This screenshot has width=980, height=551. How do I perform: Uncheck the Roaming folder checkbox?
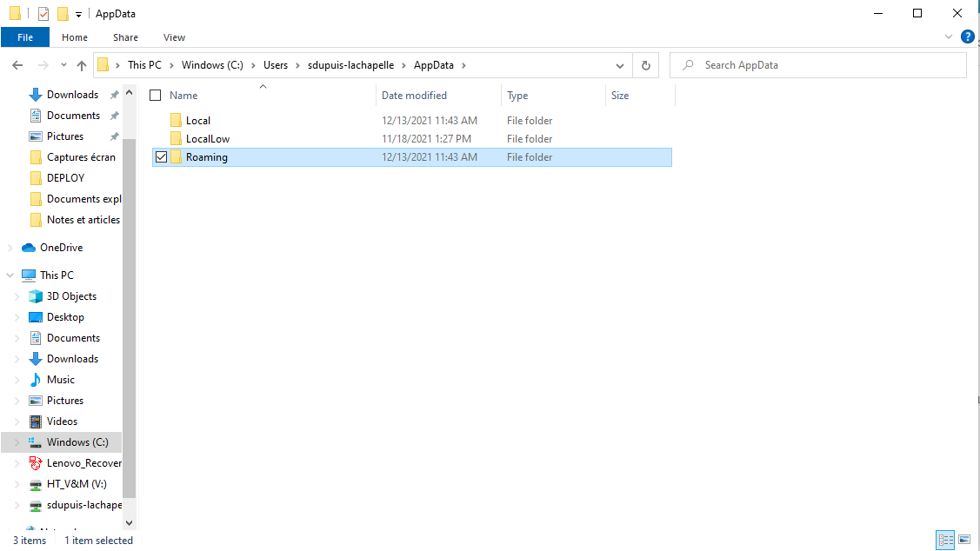[161, 157]
